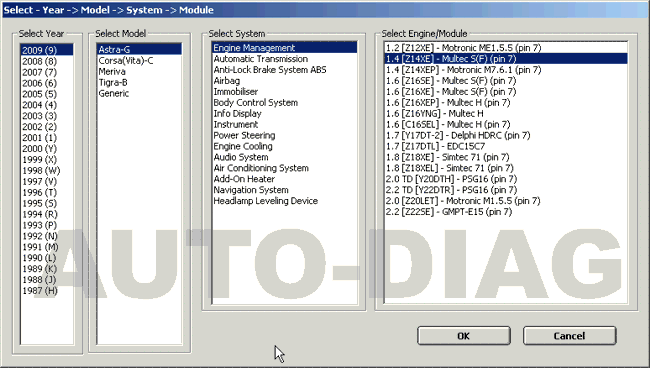Pick the Tigra-B model
Viewport: 650px width, 368px height.
pyautogui.click(x=139, y=82)
